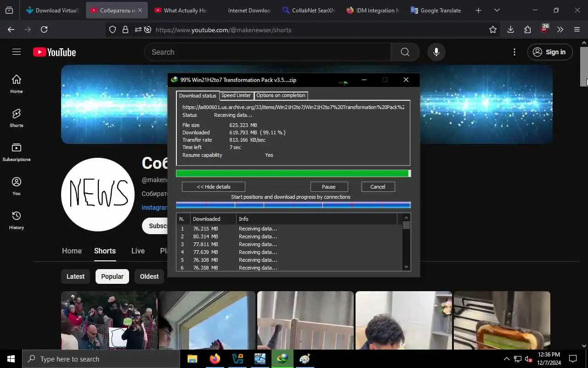Image resolution: width=588 pixels, height=368 pixels.
Task: Switch to the Internet Download tab
Action: click(244, 10)
